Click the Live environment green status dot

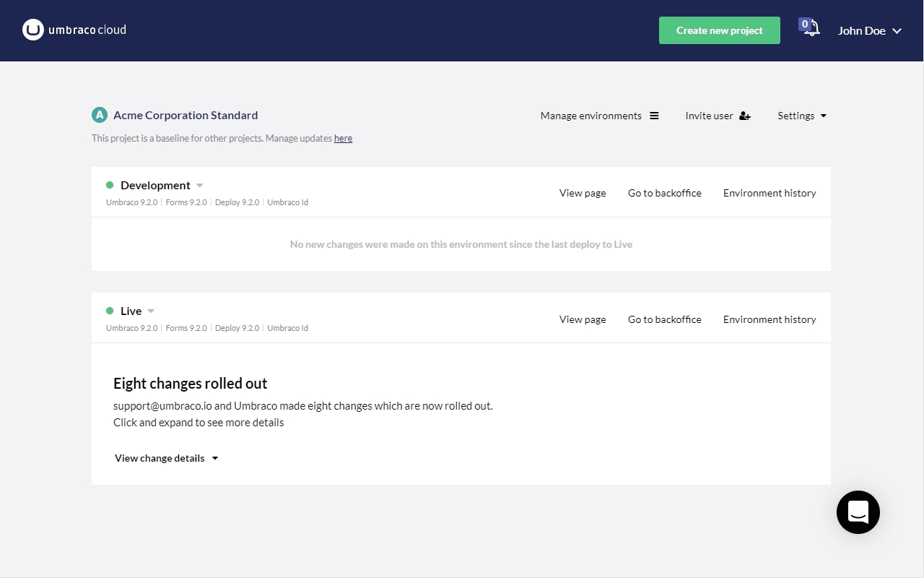pos(110,311)
